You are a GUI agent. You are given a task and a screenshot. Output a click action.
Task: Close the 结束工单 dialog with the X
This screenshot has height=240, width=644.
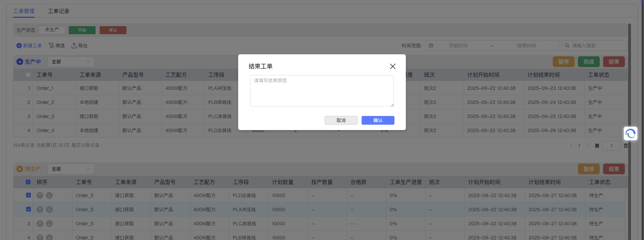point(392,66)
